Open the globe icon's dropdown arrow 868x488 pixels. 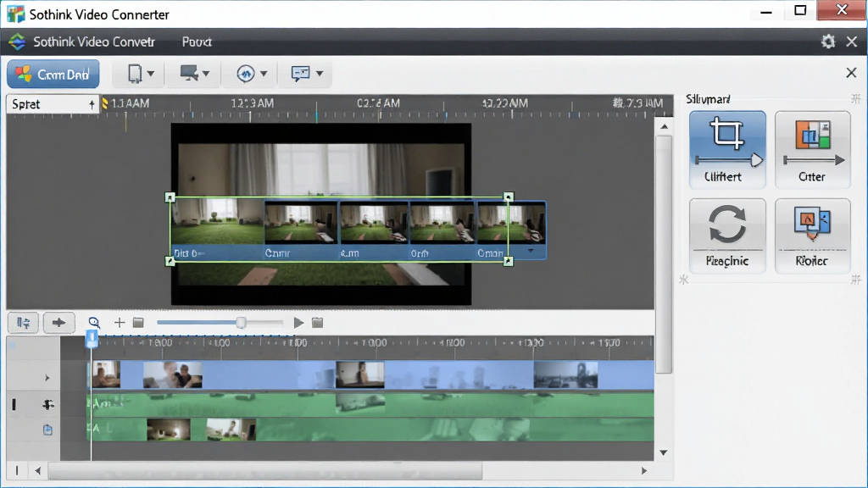[x=264, y=74]
